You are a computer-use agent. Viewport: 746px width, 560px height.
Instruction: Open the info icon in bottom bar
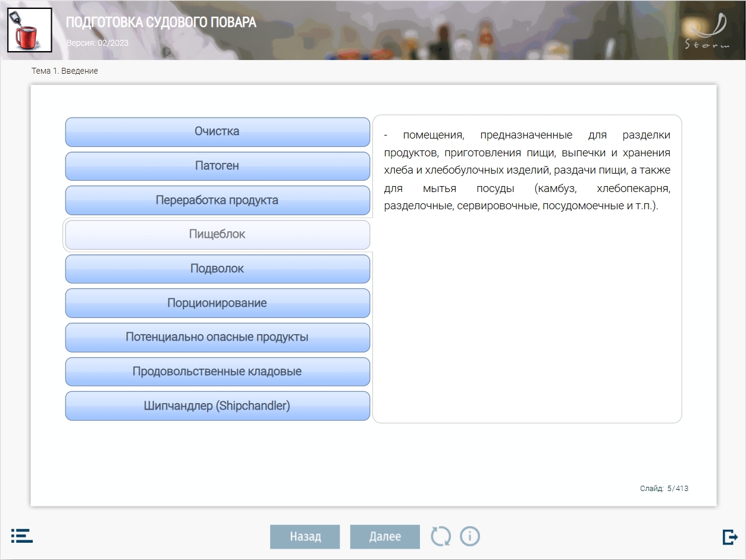point(470,536)
